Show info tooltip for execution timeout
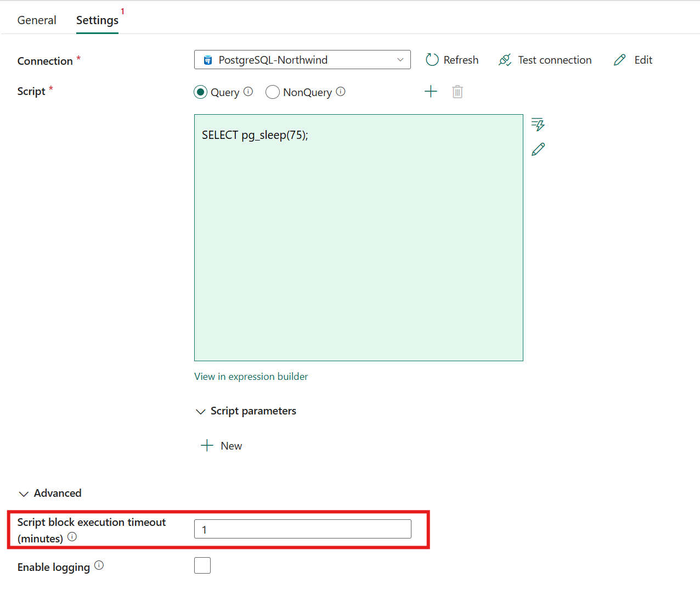Viewport: 700px width, 600px height. pos(72,537)
